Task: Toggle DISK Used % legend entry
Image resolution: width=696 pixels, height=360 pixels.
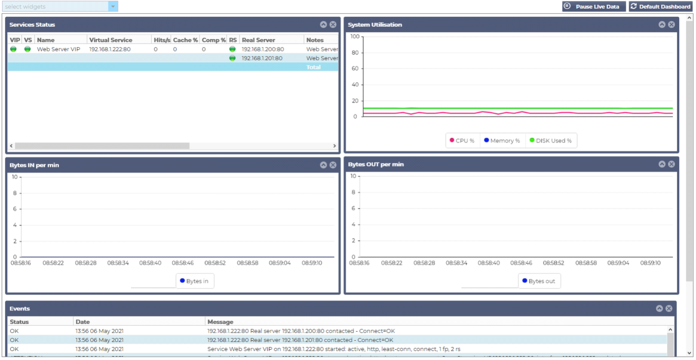Action: [551, 141]
